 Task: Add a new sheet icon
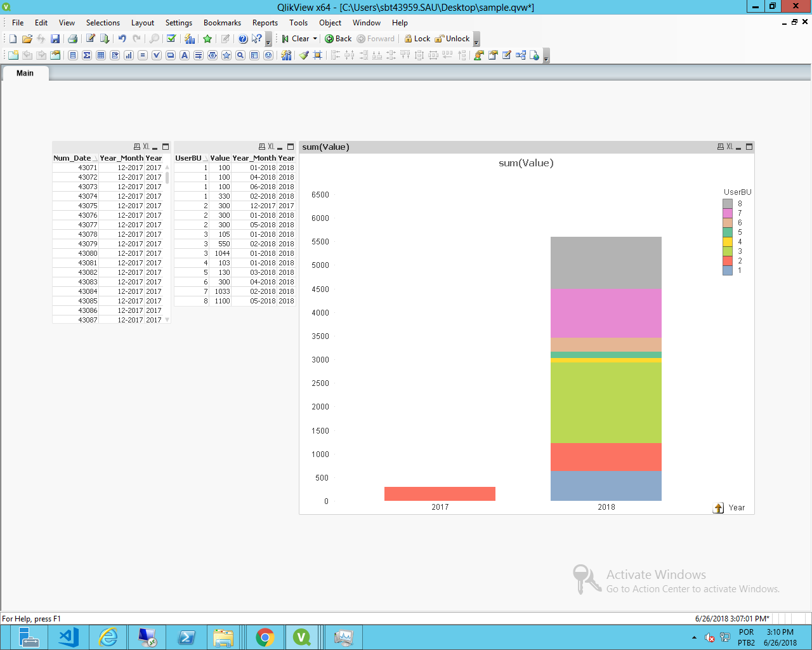[13, 55]
